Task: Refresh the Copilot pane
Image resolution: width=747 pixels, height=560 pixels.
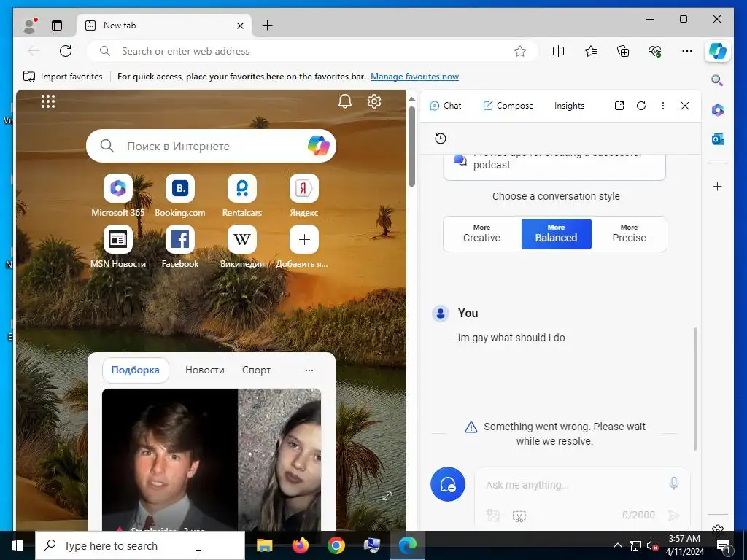Action: coord(641,106)
